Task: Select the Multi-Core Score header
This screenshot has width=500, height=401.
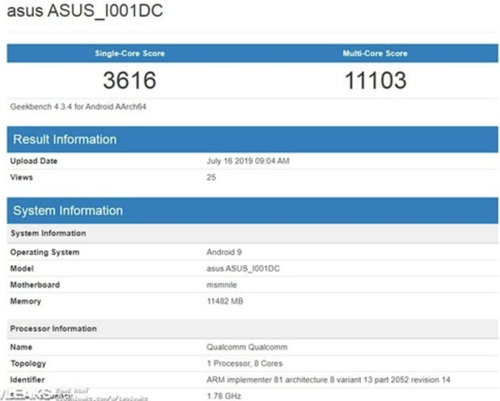Action: 375,53
